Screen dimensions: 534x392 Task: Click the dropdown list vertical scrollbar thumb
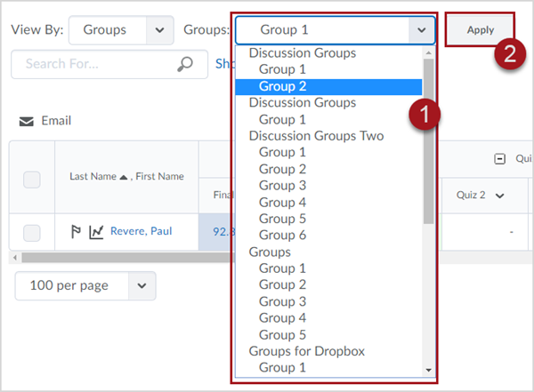click(428, 141)
